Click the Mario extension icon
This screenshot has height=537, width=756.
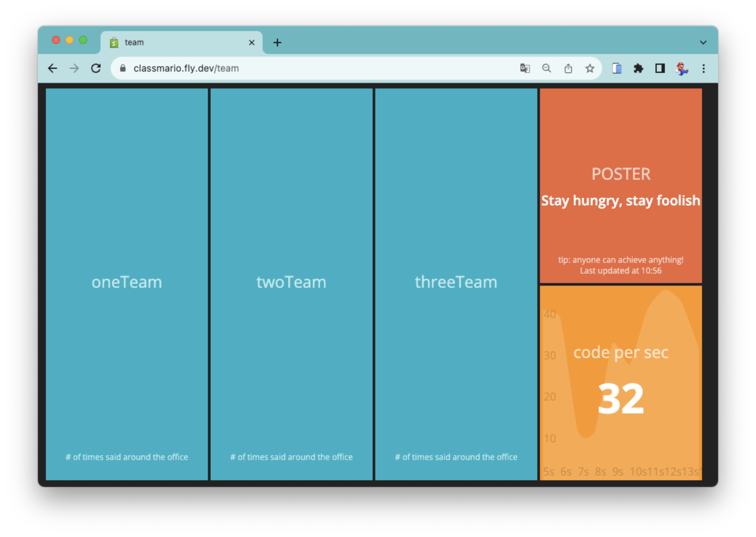682,69
